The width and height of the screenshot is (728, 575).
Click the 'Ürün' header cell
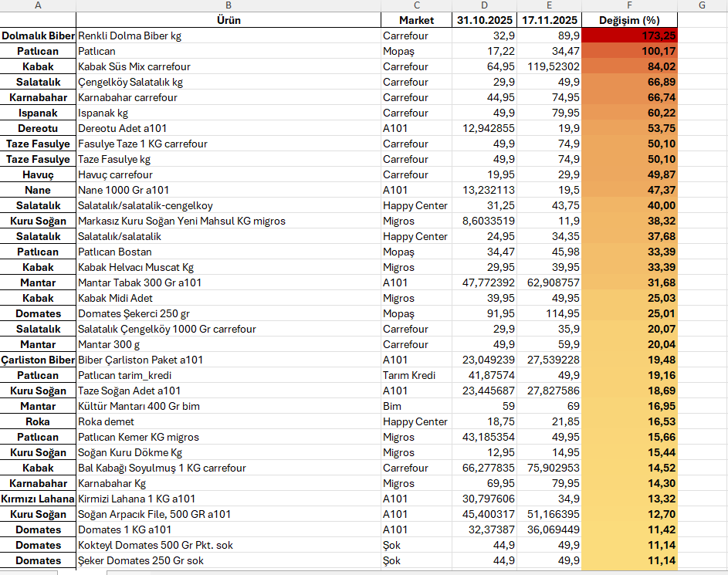pyautogui.click(x=229, y=20)
